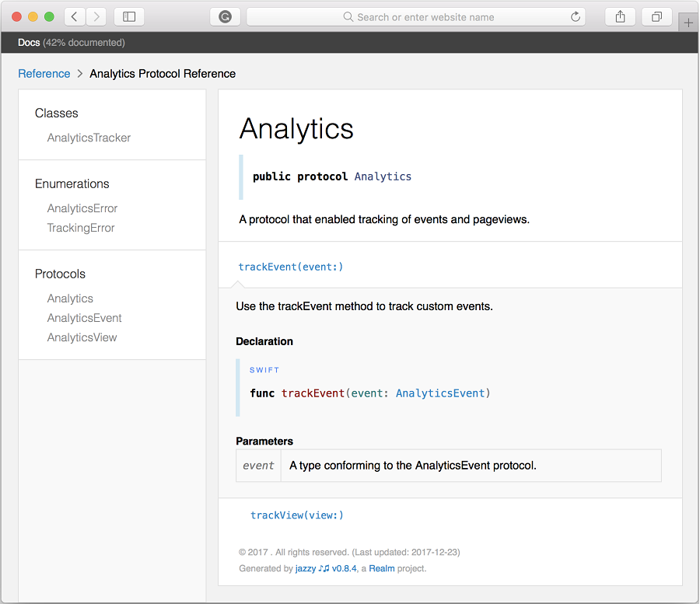This screenshot has height=604, width=700.
Task: Reload the page using the refresh icon
Action: click(575, 16)
